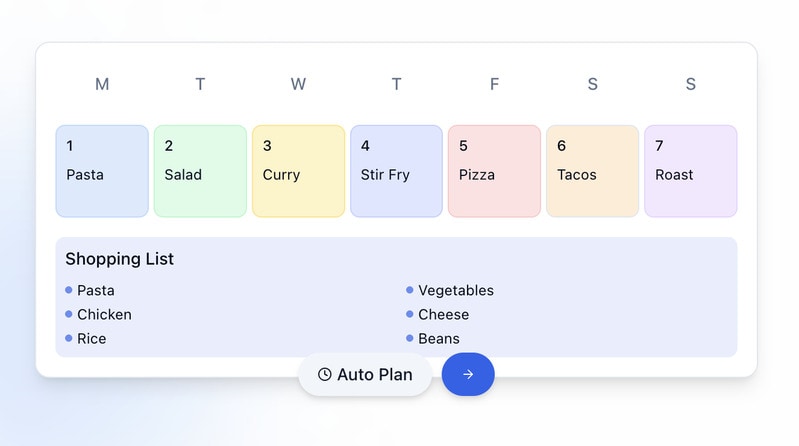Select the Pasta meal card for day 1

[102, 171]
